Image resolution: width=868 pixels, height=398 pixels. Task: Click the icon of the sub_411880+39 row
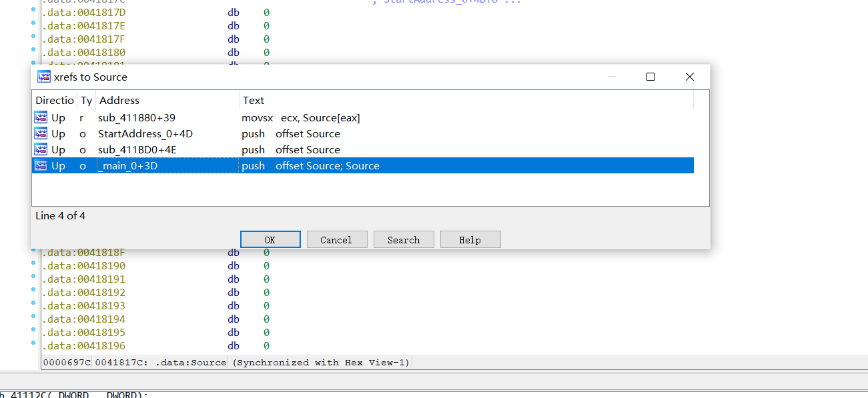click(41, 118)
